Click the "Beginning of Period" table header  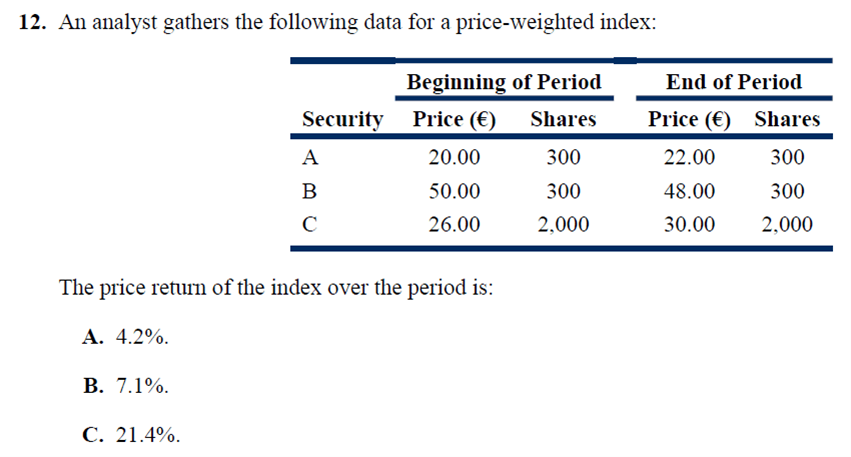(503, 82)
